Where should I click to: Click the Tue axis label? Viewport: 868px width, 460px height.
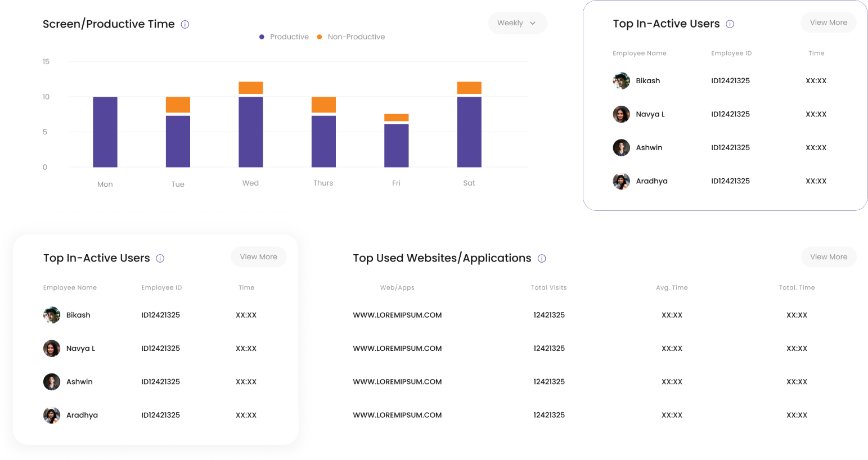pyautogui.click(x=178, y=184)
